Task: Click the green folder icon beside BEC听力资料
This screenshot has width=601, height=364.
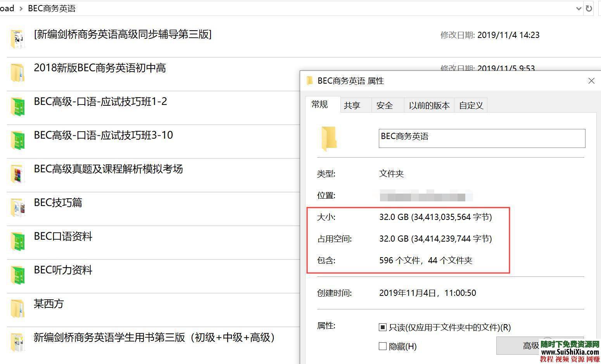Action: coord(17,275)
